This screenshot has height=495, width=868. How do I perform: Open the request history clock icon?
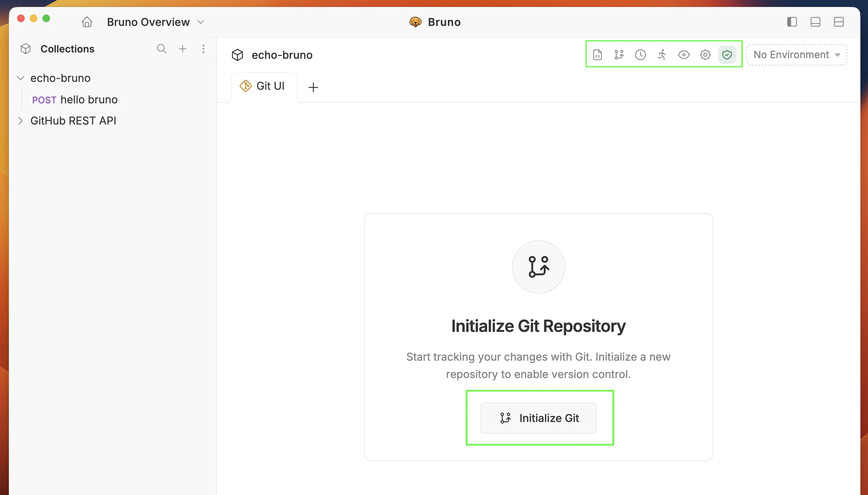pyautogui.click(x=641, y=54)
